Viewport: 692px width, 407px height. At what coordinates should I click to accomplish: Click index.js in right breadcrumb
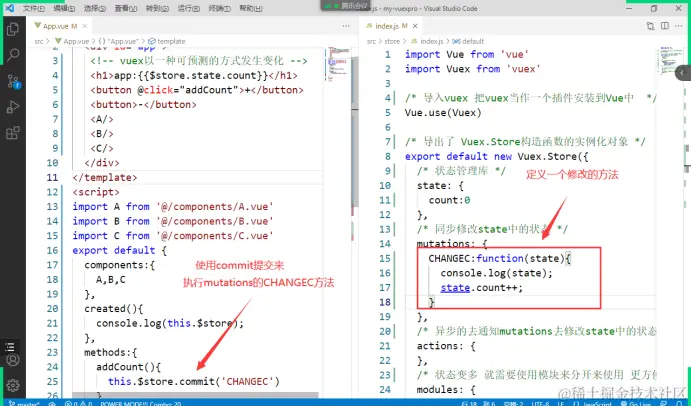(427, 41)
